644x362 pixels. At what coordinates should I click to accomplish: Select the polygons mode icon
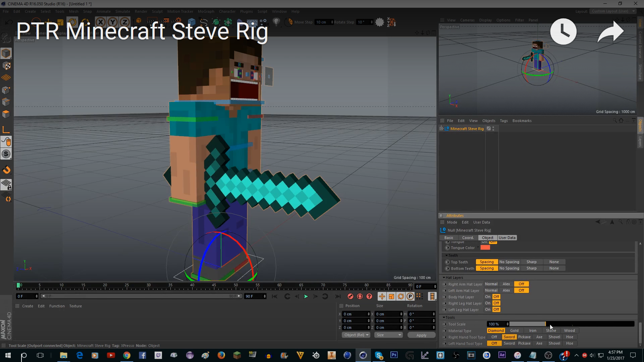[x=6, y=114]
